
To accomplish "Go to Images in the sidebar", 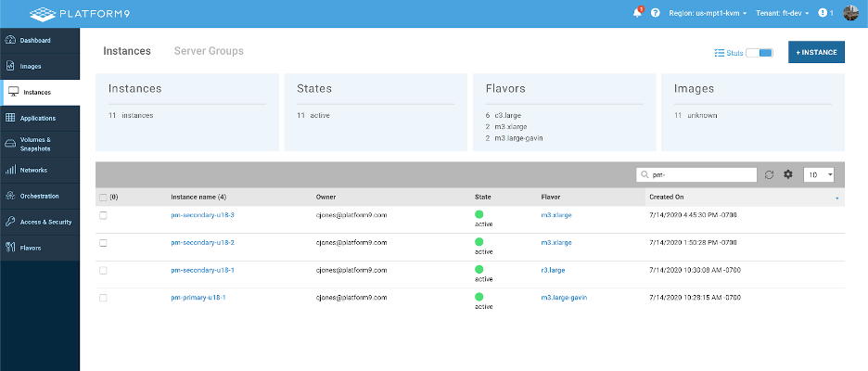I will pyautogui.click(x=31, y=66).
